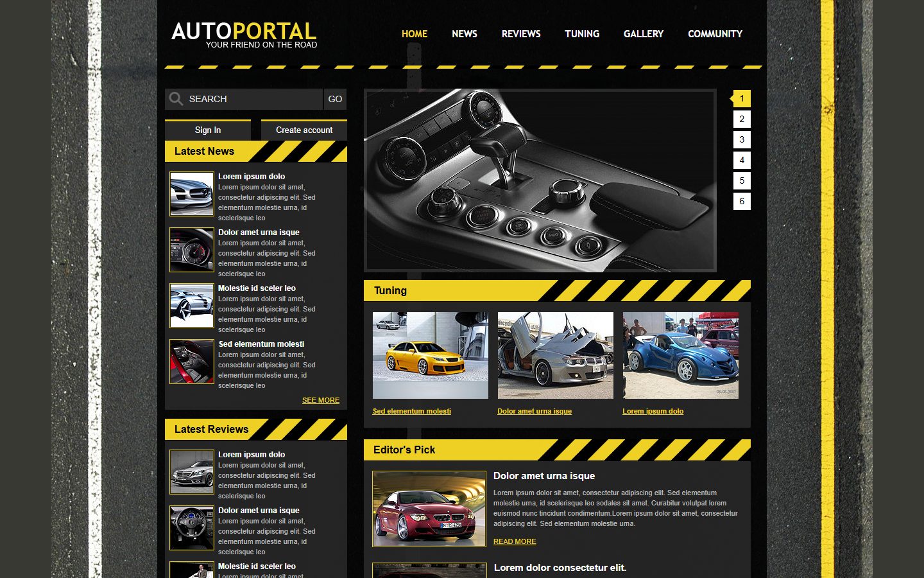Image resolution: width=924 pixels, height=578 pixels.
Task: Click the Latest News section heading
Action: coord(204,152)
